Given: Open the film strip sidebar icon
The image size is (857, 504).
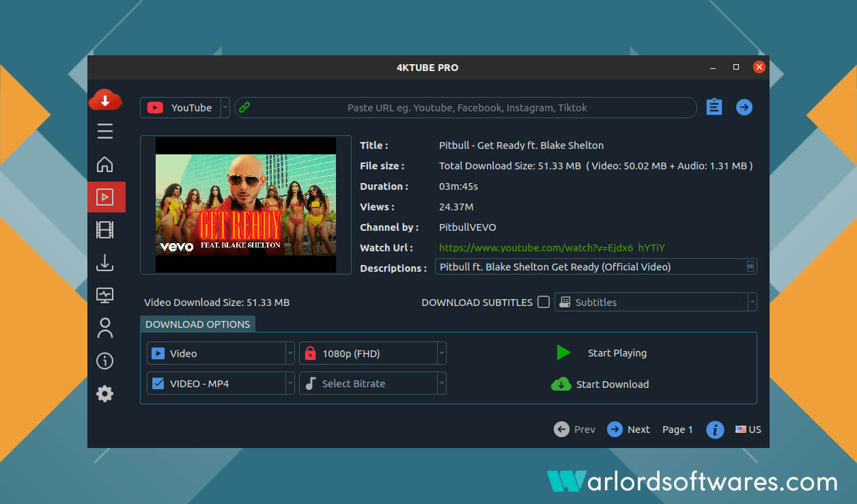Looking at the screenshot, I should 104,229.
